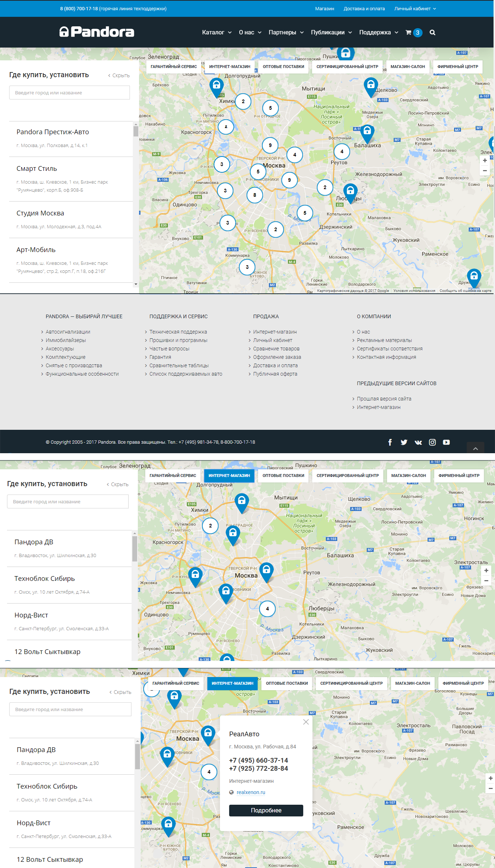Zoom in on the bottom map
This screenshot has height=868, width=495.
tap(491, 778)
